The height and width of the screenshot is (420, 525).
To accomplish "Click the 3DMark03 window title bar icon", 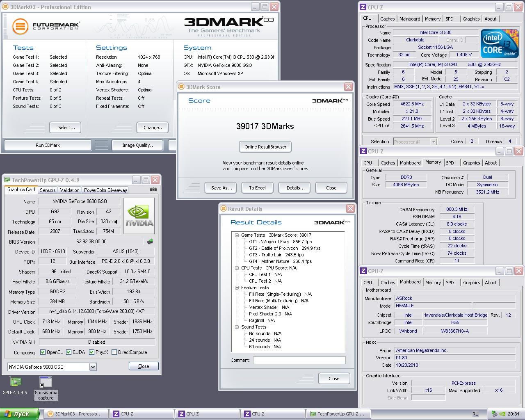I will tap(5, 7).
